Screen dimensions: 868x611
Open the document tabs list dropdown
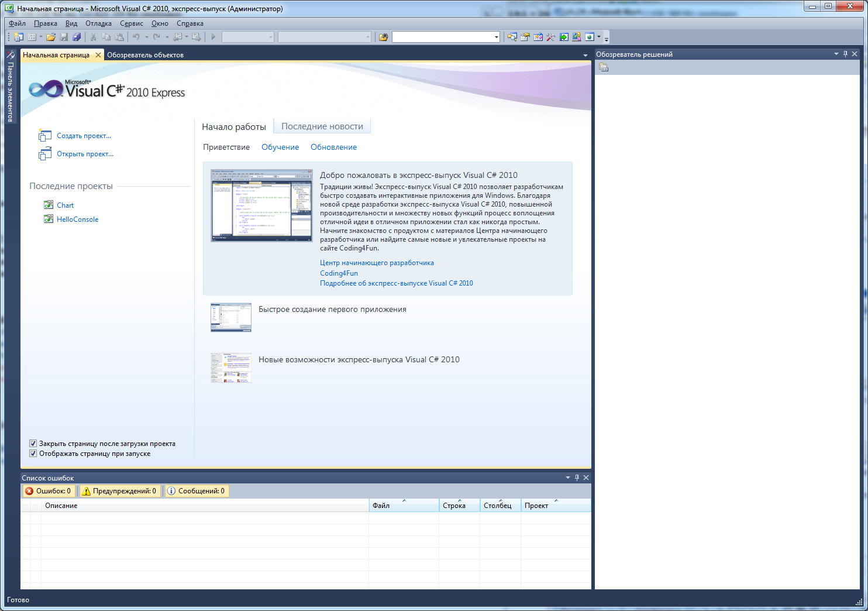coord(585,55)
